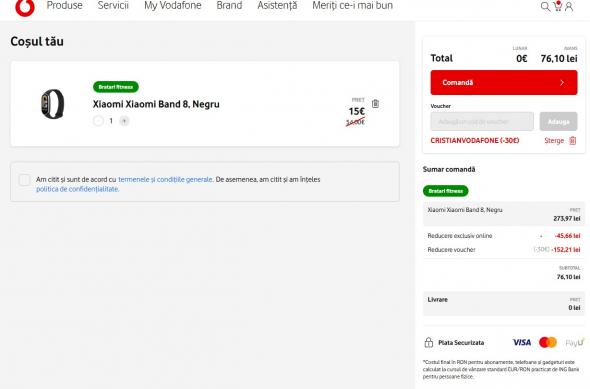Open the Brand menu

(229, 6)
